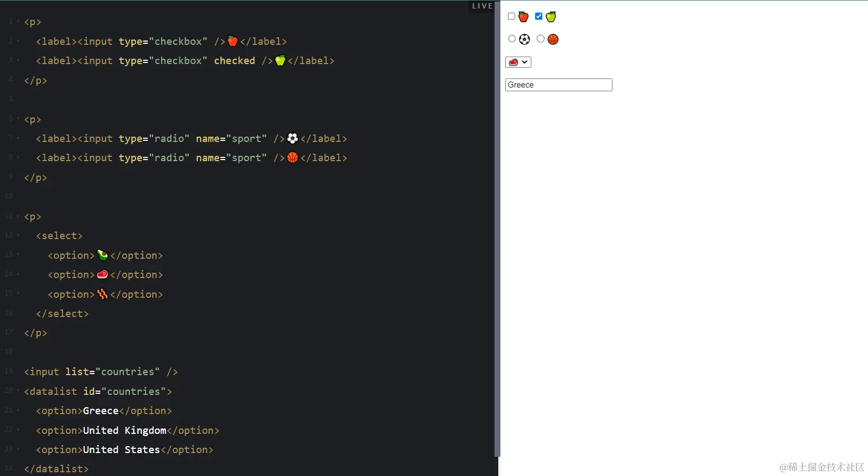This screenshot has width=868, height=476.
Task: Click the basketball emoji in code line 8
Action: coord(292,157)
